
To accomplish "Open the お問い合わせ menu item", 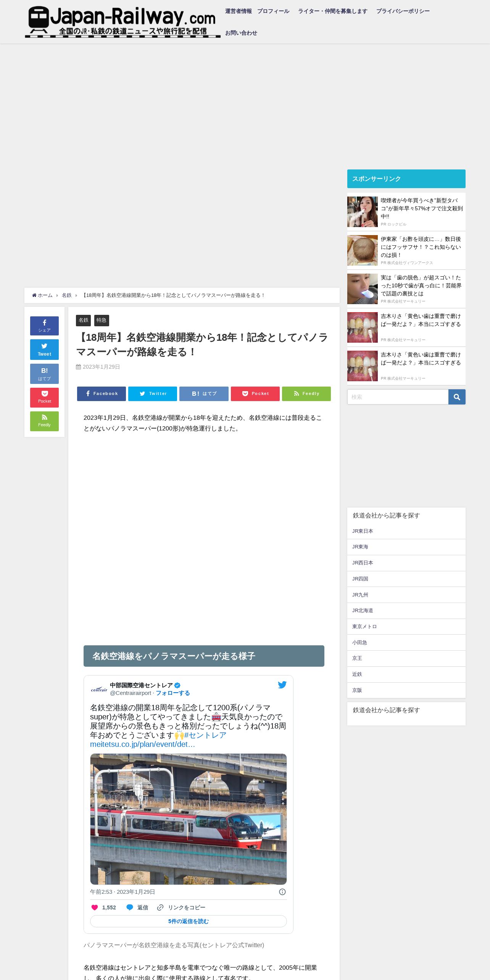I will point(241,33).
